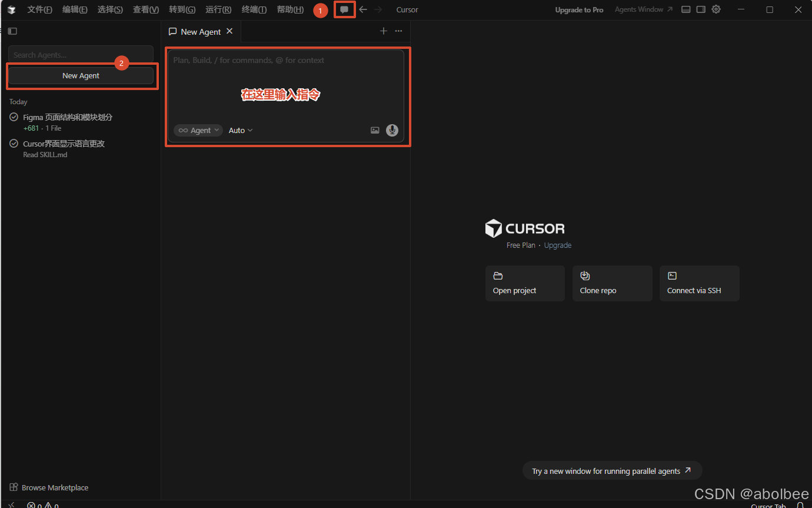Screen dimensions: 812x508
Task: Open the 选择(S) menu
Action: pyautogui.click(x=110, y=9)
